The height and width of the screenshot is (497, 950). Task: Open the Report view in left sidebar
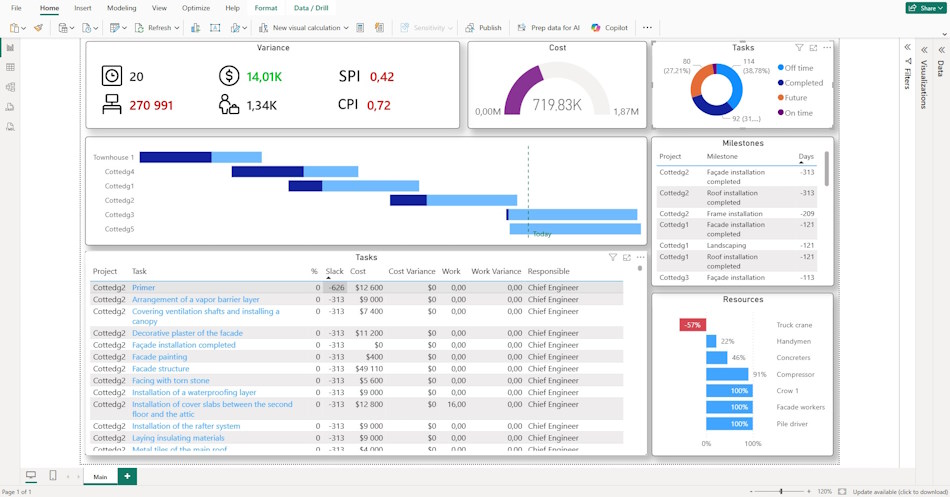(x=10, y=47)
